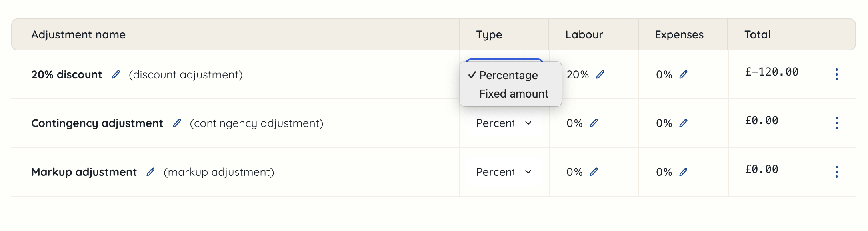Open type dropdown for Contingency adjustment
This screenshot has height=231, width=868.
[x=503, y=123]
